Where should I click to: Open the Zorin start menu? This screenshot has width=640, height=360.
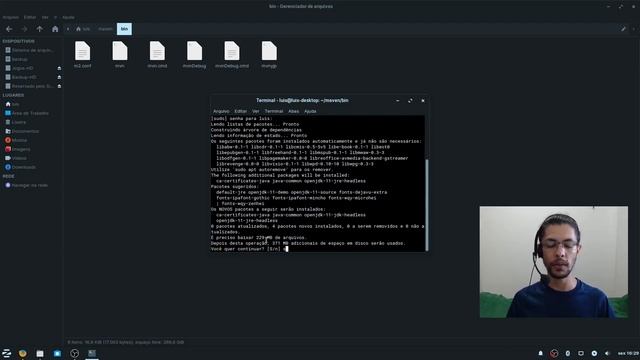(x=7, y=353)
